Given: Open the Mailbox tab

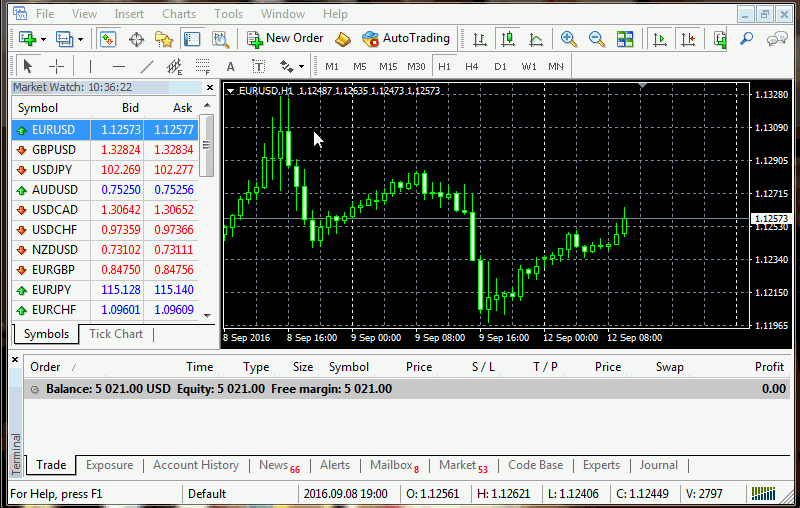Looking at the screenshot, I should pos(394,465).
